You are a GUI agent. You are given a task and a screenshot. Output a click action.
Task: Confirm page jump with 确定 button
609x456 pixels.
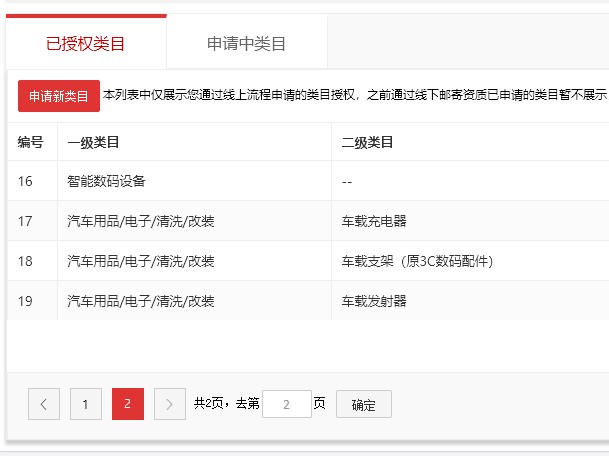coord(364,404)
